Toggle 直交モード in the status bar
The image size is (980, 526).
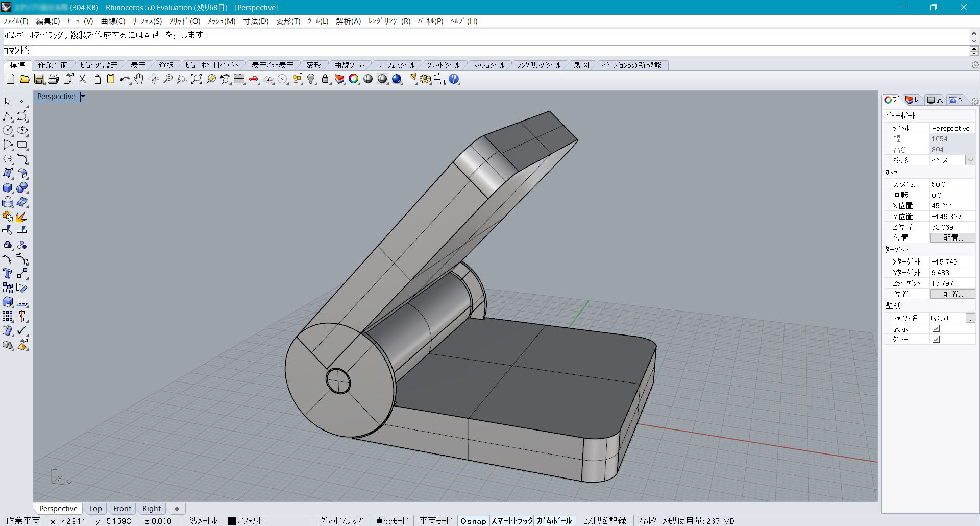tap(391, 521)
